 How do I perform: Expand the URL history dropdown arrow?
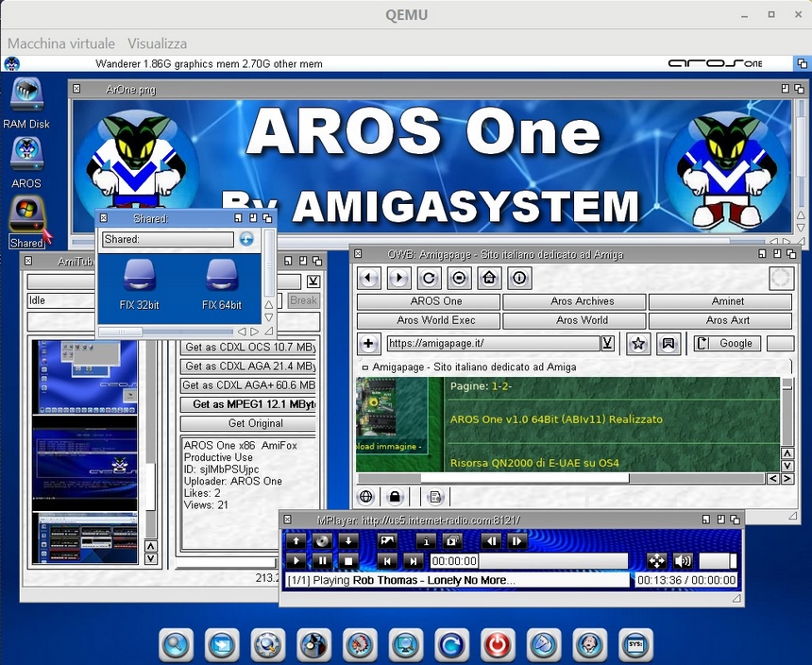tap(607, 344)
